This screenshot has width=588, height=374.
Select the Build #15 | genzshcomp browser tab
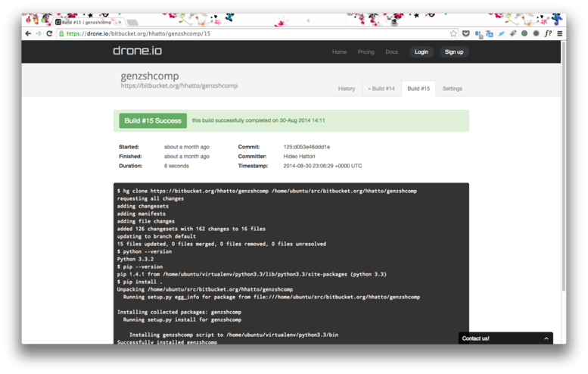[x=87, y=22]
